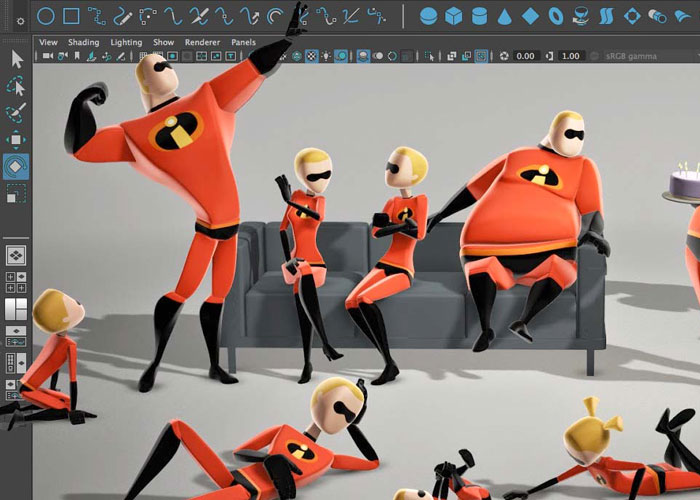This screenshot has width=700, height=500.
Task: Open the Shading panel menu
Action: point(83,42)
